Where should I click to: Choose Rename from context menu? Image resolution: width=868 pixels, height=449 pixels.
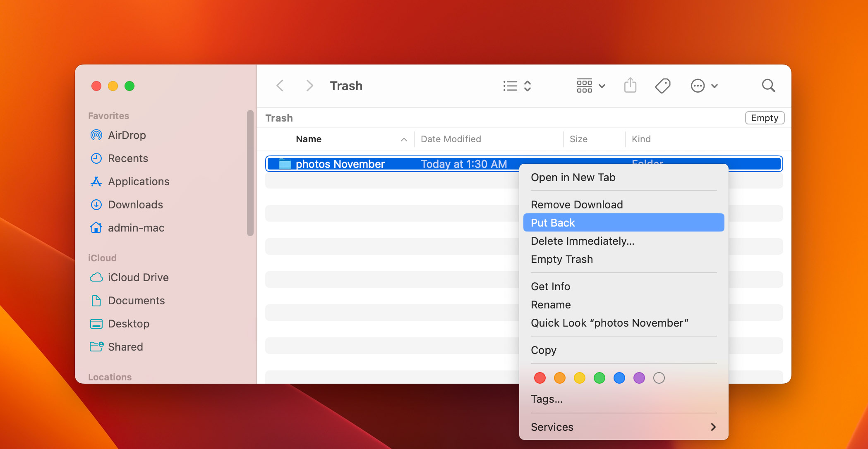tap(623, 305)
